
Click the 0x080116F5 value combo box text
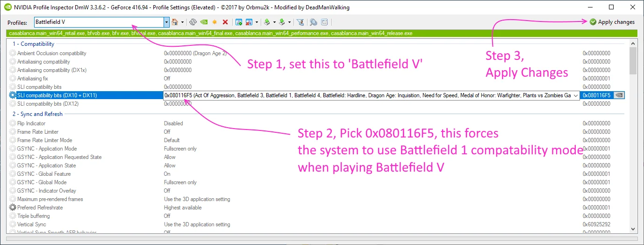click(x=367, y=95)
